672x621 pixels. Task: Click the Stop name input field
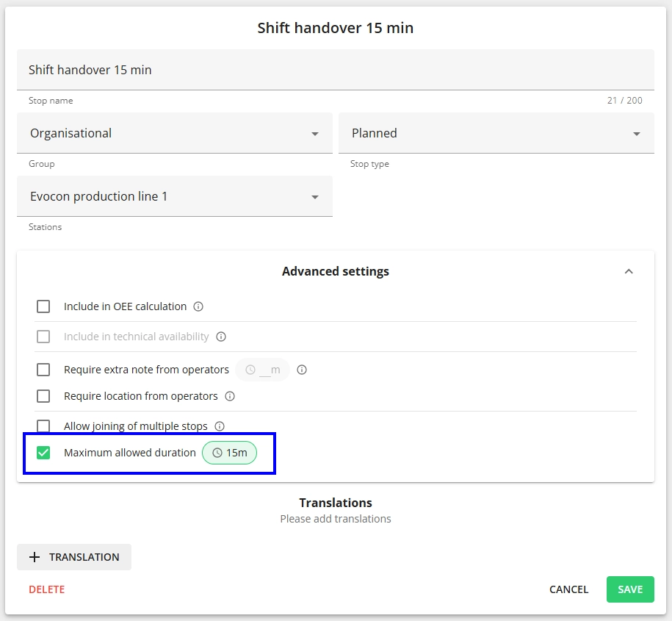(336, 70)
